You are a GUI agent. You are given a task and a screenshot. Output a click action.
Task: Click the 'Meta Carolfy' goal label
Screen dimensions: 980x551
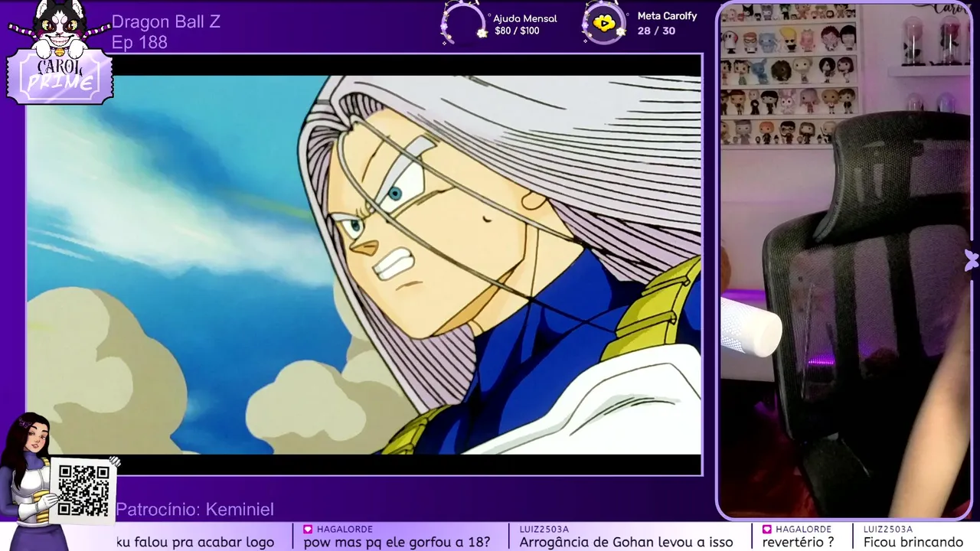pyautogui.click(x=667, y=16)
